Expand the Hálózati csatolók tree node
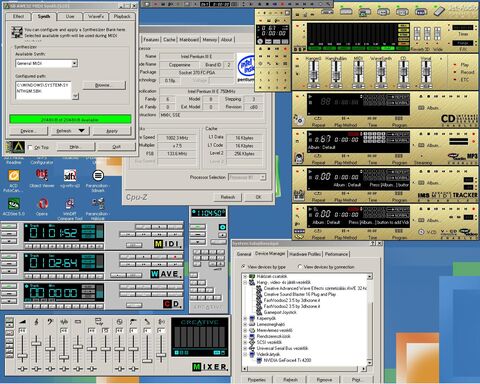This screenshot has height=384, width=480. click(x=245, y=277)
